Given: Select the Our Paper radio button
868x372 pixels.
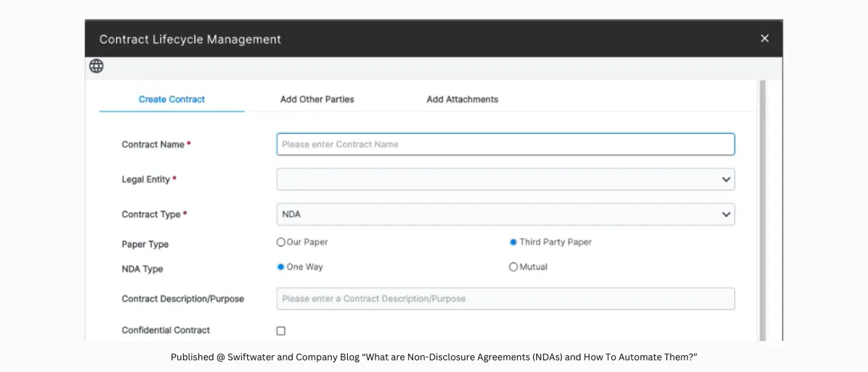Looking at the screenshot, I should coord(281,242).
